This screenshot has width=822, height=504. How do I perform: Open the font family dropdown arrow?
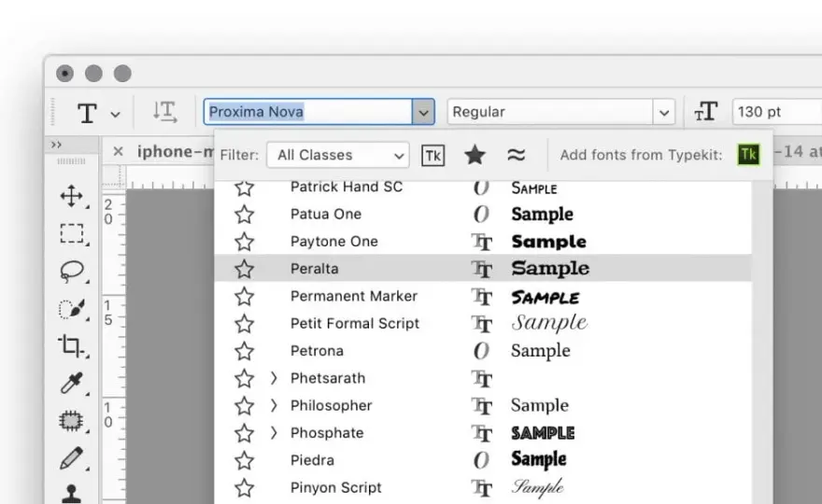click(x=423, y=112)
